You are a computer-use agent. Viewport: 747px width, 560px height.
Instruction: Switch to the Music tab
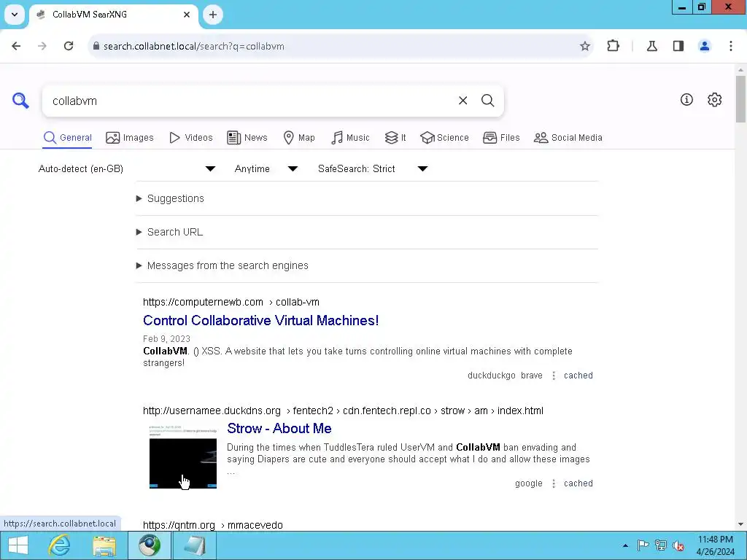pos(350,138)
